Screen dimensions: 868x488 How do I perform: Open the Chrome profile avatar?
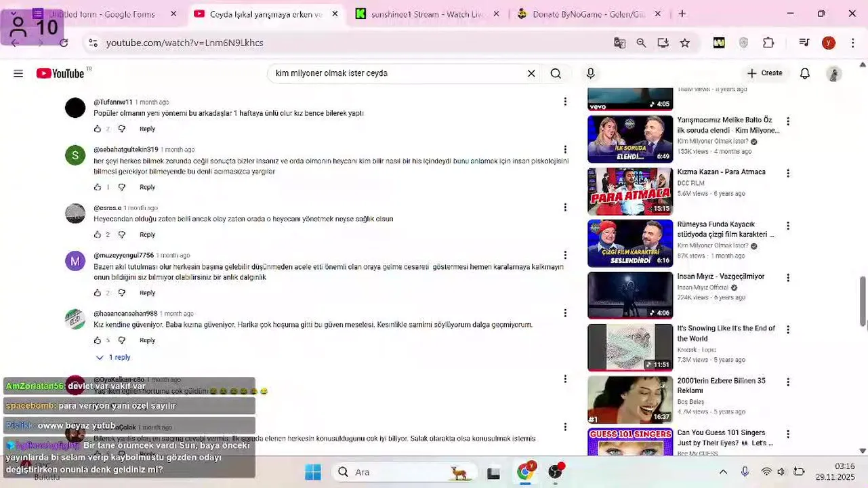coord(829,43)
